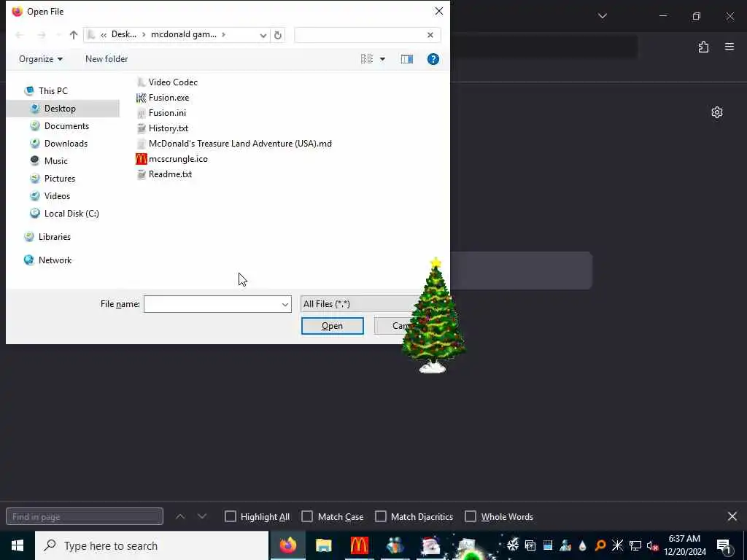The image size is (747, 560).
Task: Click the water drop tray icon
Action: [x=582, y=545]
